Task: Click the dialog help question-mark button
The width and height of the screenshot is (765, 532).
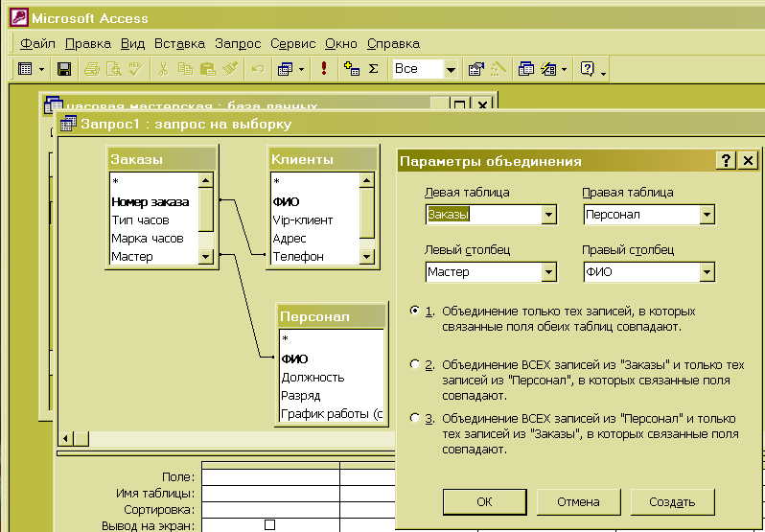Action: point(726,160)
